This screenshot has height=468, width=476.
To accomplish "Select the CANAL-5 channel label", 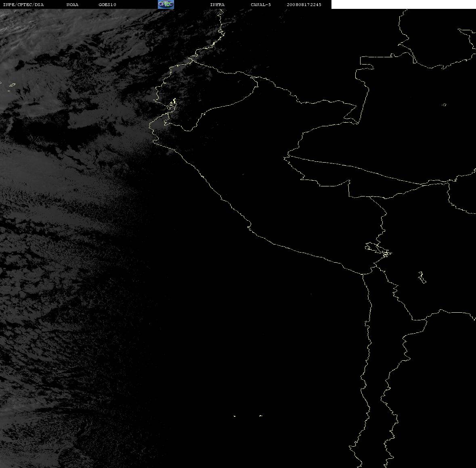I will [261, 4].
